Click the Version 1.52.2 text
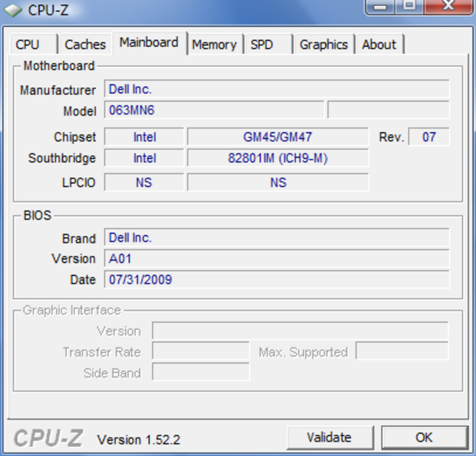Screen dimensions: 476x456 [138, 439]
